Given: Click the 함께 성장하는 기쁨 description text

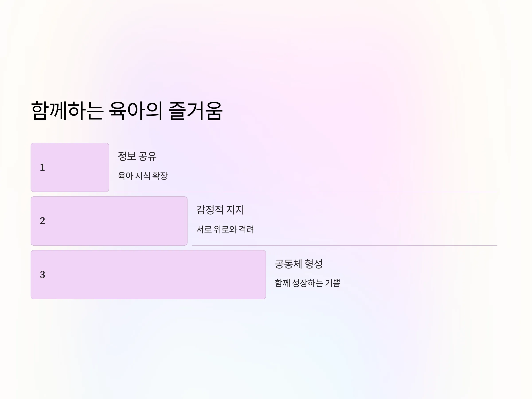Looking at the screenshot, I should coord(308,283).
